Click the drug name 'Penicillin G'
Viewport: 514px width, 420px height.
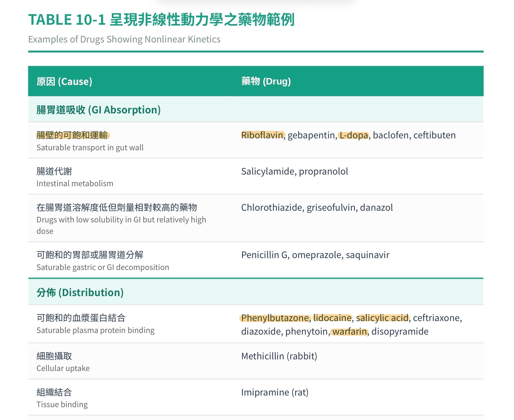click(264, 255)
